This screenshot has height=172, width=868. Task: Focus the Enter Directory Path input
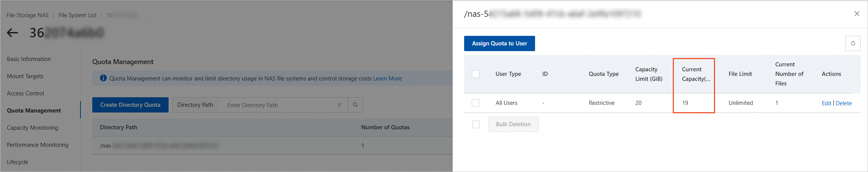coord(280,105)
